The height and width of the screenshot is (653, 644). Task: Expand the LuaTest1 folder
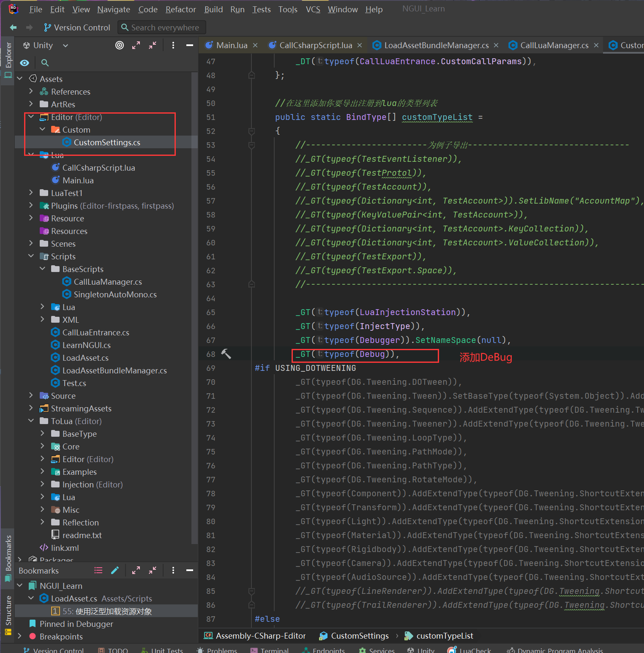31,193
